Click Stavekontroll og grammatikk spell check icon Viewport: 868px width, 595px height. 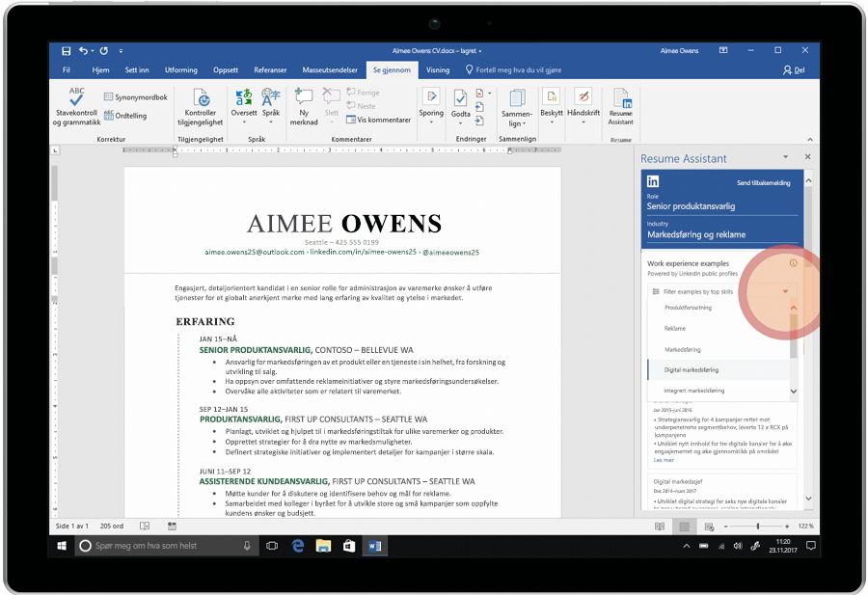click(76, 98)
